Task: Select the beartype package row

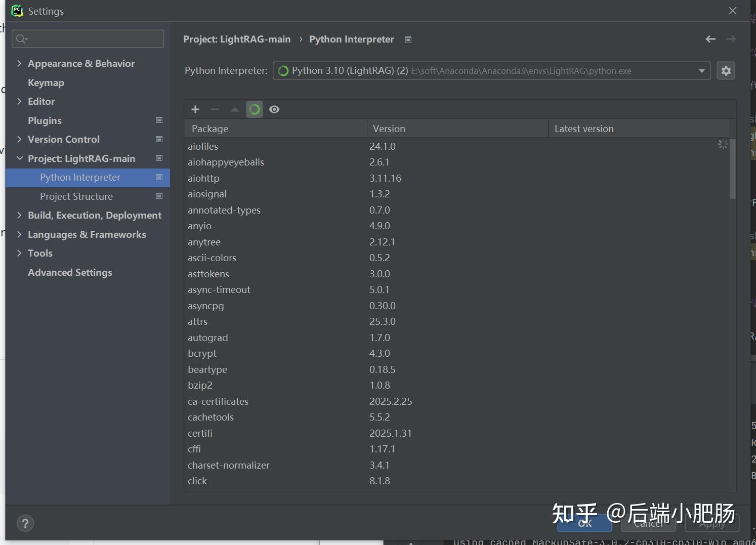Action: click(x=457, y=369)
